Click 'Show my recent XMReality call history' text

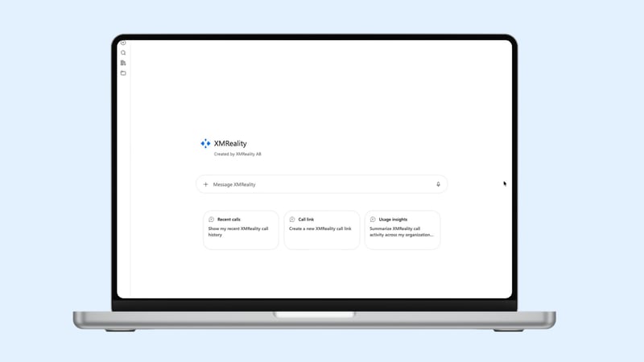point(238,232)
